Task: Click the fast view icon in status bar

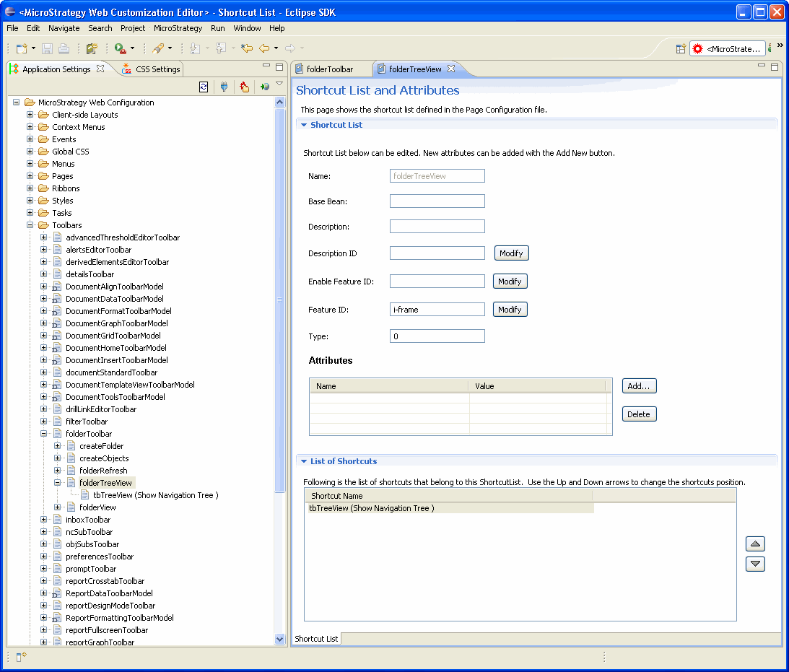Action: pos(21,656)
